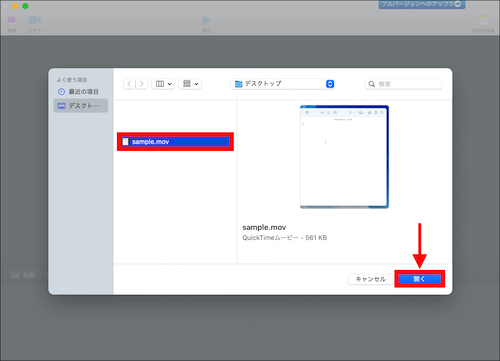Go forward using the right chevron button

click(142, 84)
